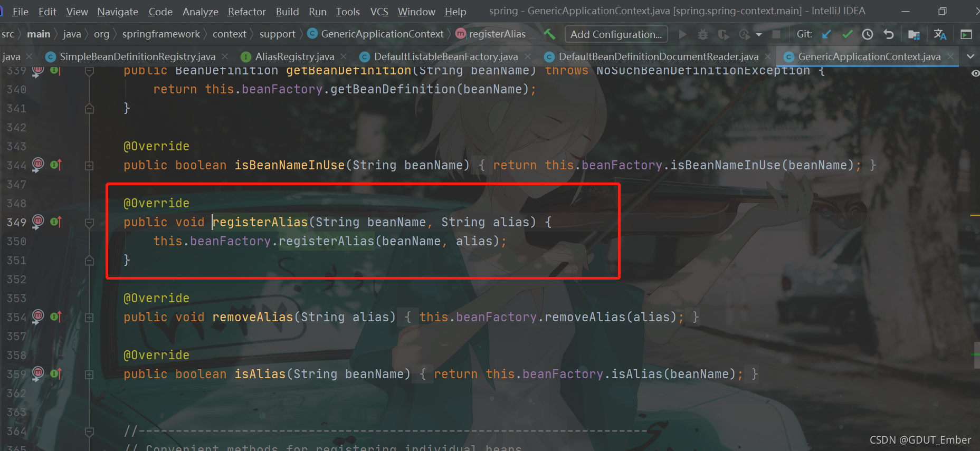Screen dimensions: 980x451
Task: Close the AliasRegistry.java tab
Action: 344,56
